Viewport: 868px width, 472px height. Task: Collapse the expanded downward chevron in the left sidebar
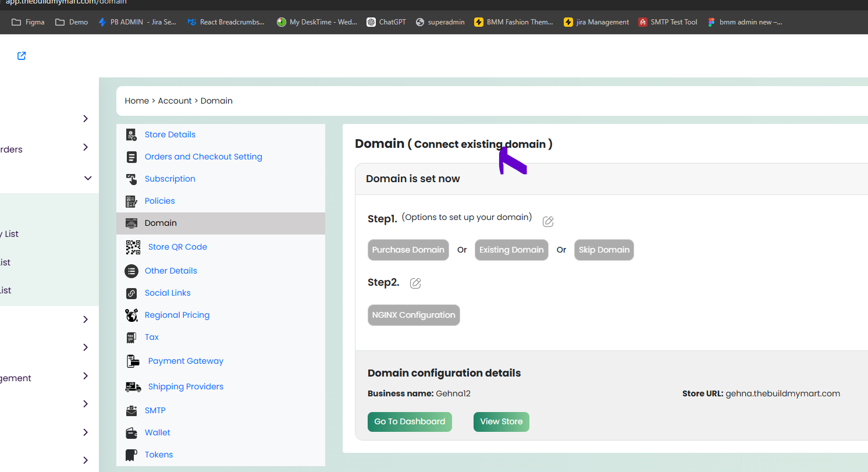click(88, 178)
